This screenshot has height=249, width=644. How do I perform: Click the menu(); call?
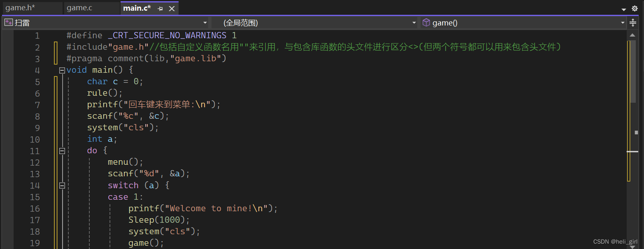(x=126, y=162)
